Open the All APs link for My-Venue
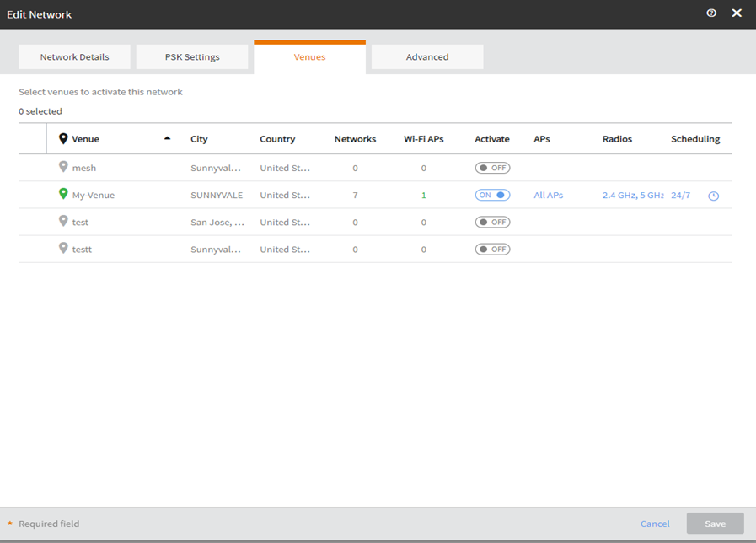The image size is (756, 543). 548,196
